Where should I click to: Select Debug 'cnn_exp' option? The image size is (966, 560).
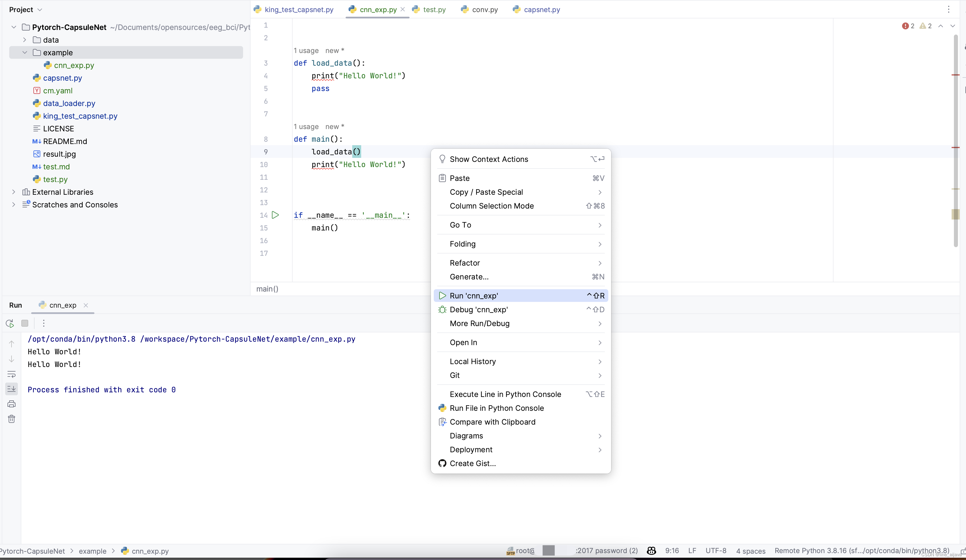478,309
